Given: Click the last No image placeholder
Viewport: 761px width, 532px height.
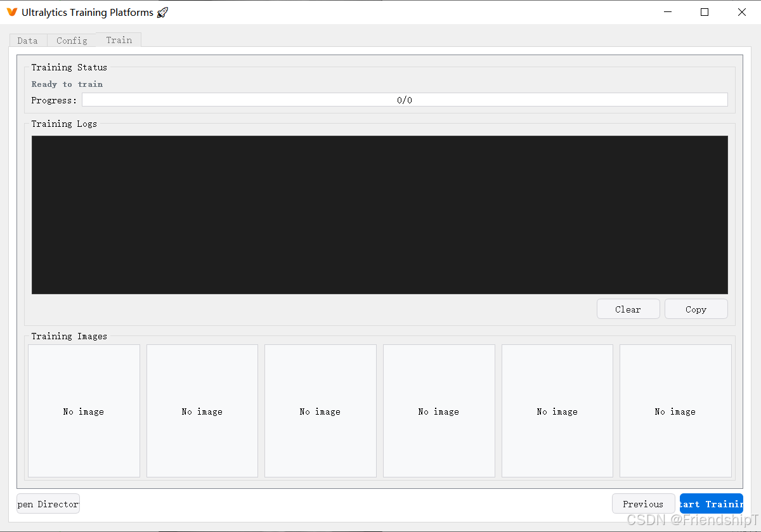Looking at the screenshot, I should coord(675,411).
